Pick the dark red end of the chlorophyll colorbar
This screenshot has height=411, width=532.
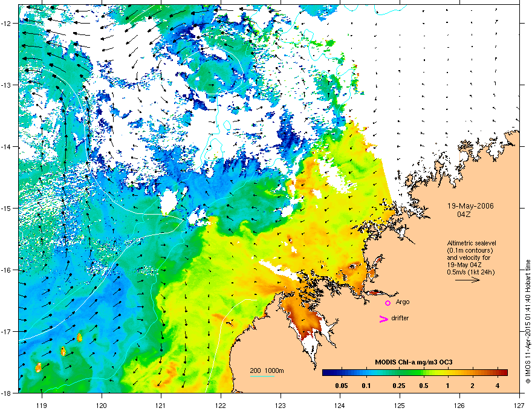(x=505, y=372)
